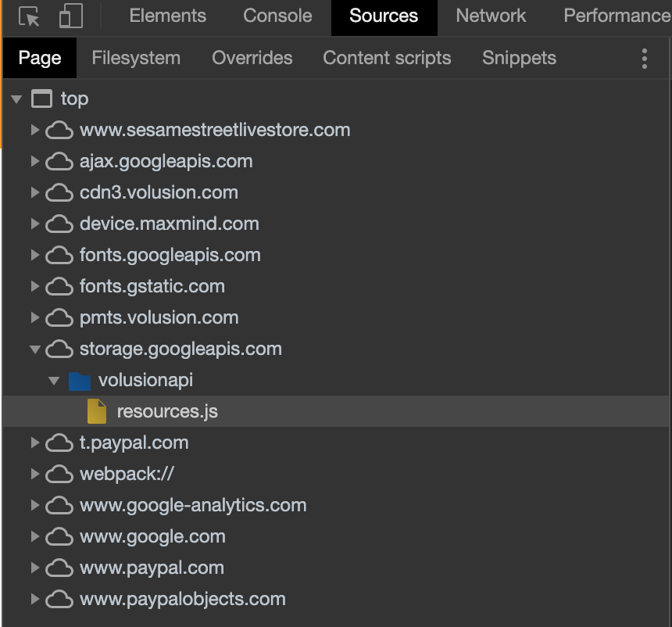
Task: Select the device.maxmind.com label
Action: [170, 224]
